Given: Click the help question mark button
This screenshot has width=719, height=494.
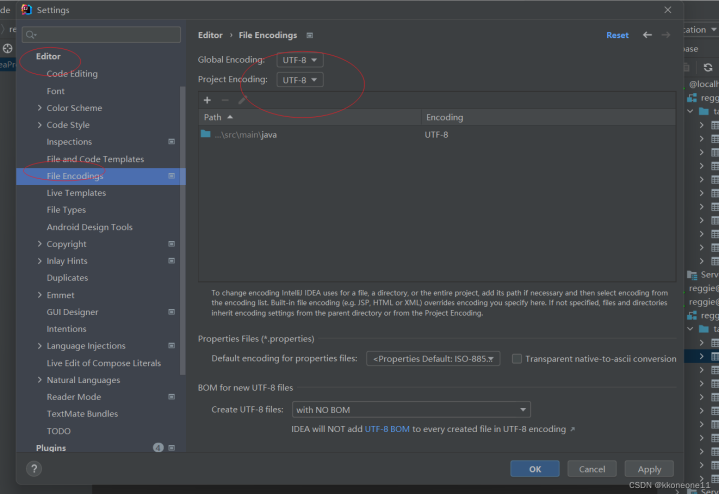Looking at the screenshot, I should [x=34, y=469].
